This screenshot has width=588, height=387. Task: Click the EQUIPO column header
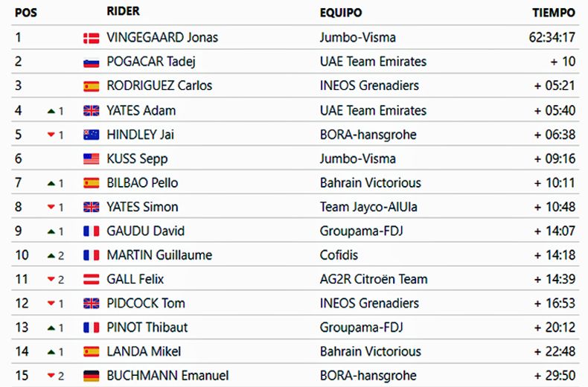(x=341, y=13)
